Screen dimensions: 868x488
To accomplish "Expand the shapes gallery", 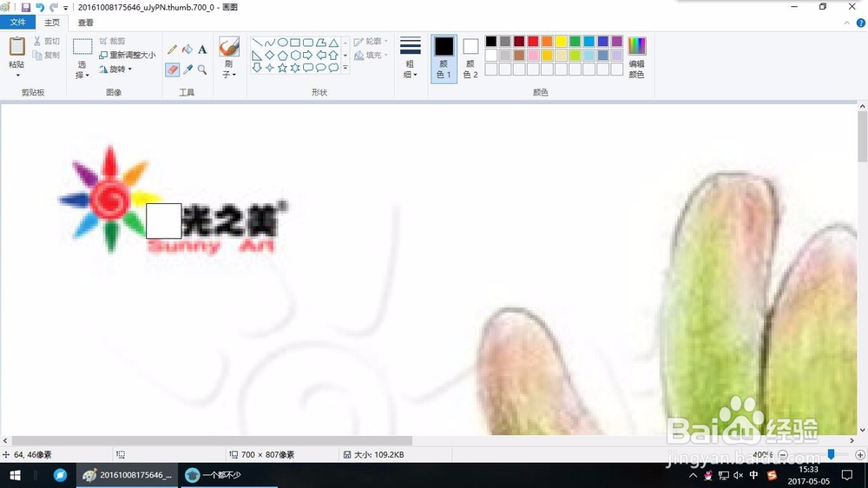I will tap(345, 68).
